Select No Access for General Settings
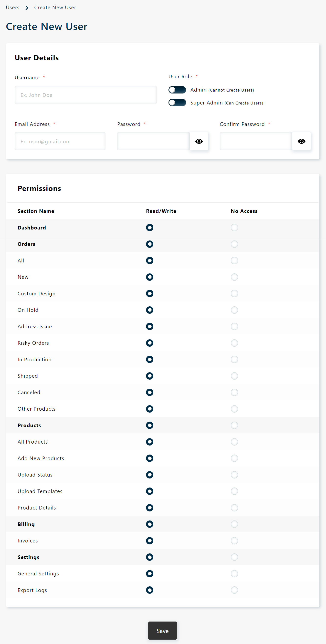Viewport: 326px width, 644px height. 234,573
